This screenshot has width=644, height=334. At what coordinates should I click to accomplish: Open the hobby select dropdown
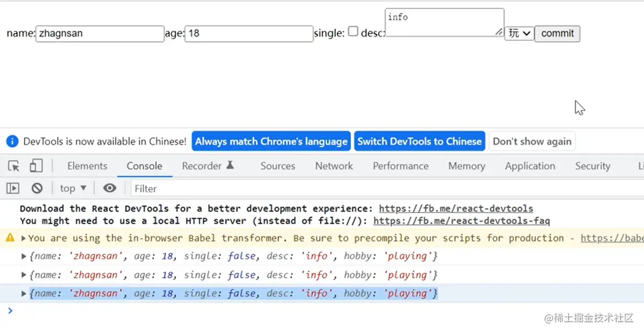click(519, 33)
